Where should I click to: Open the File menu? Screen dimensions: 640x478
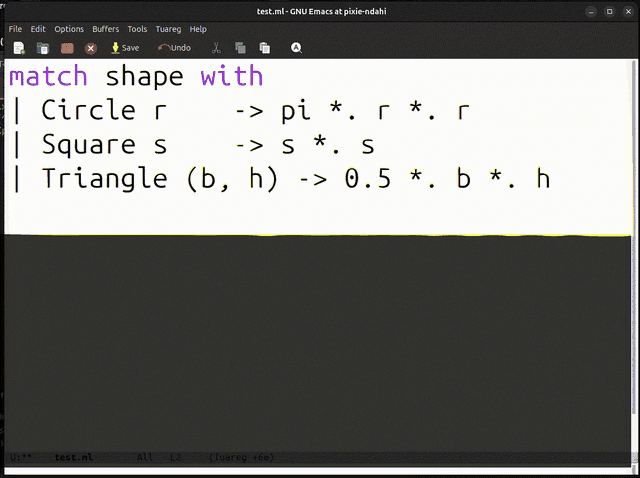point(16,29)
